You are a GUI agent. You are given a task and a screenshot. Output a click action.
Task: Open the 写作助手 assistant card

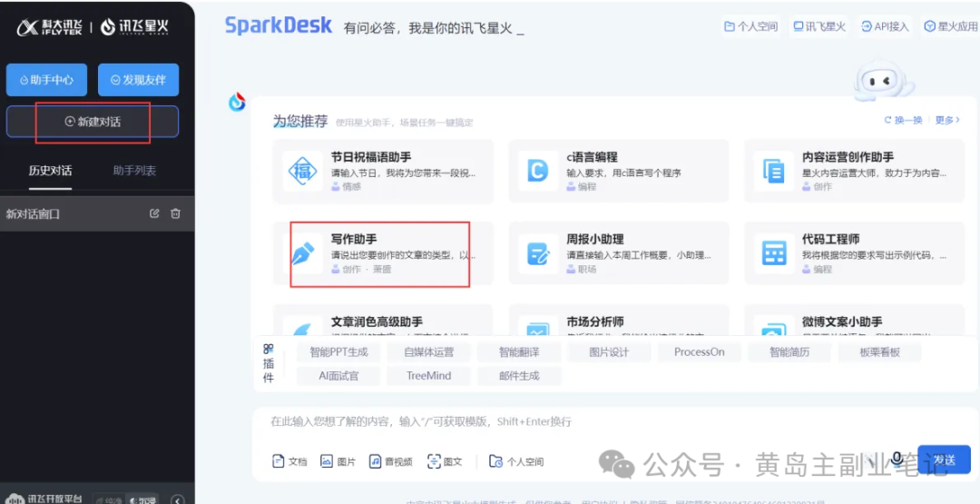tap(383, 253)
